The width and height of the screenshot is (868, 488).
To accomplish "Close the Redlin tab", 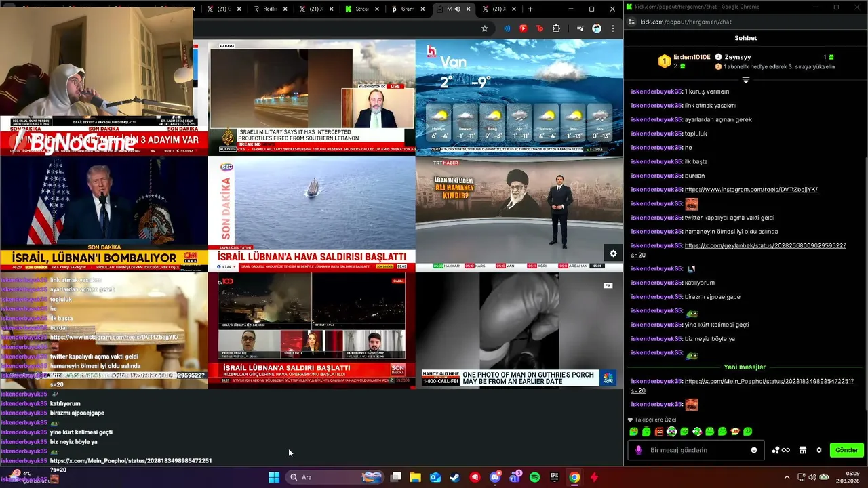I will (x=285, y=9).
